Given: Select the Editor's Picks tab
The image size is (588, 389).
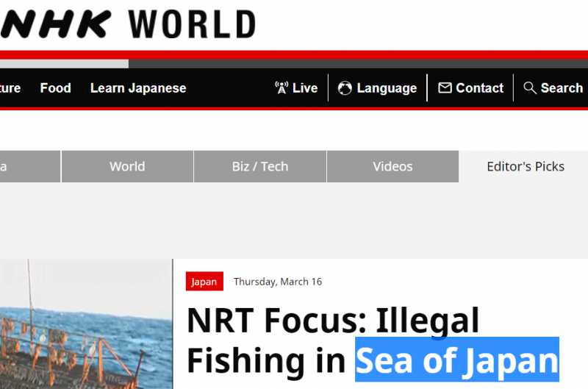Looking at the screenshot, I should pos(526,166).
